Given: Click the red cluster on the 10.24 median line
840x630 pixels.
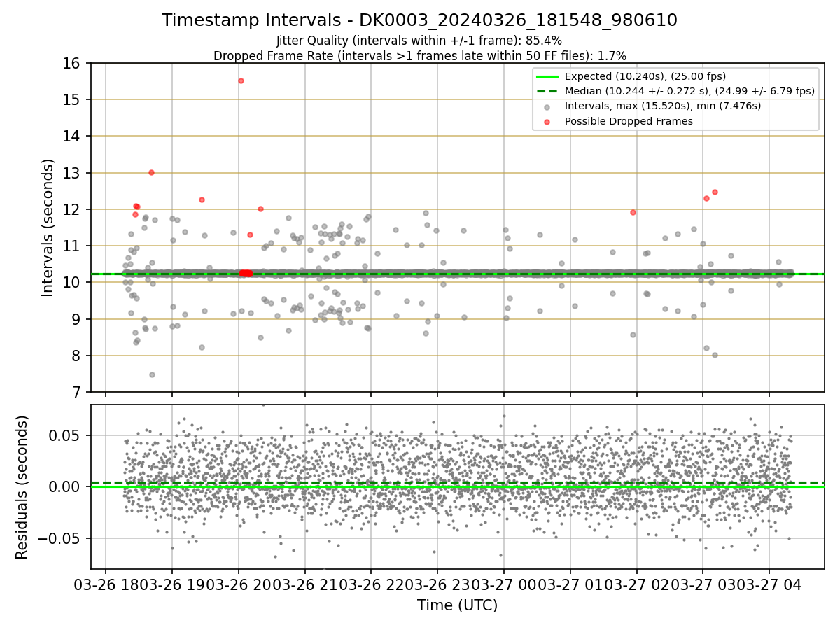Looking at the screenshot, I should point(246,274).
